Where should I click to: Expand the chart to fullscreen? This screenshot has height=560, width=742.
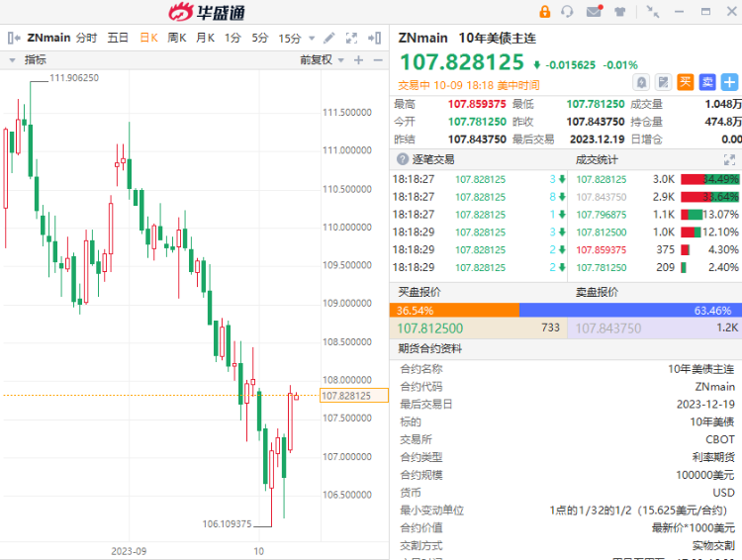coord(352,38)
